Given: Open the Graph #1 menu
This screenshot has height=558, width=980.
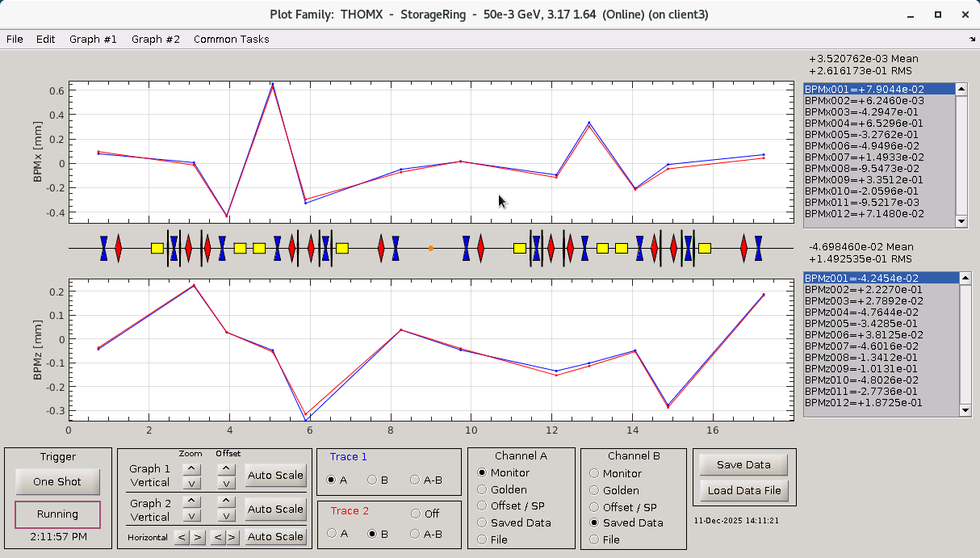Looking at the screenshot, I should (93, 39).
